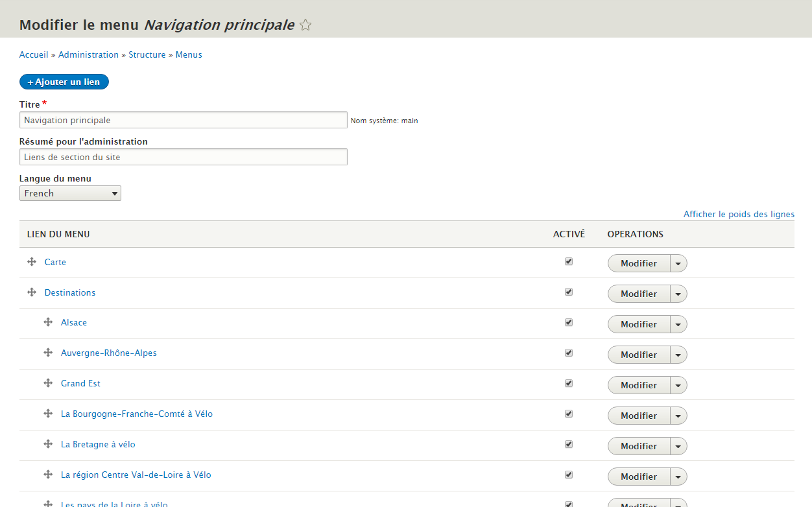Click Afficher le poids des lignes link
Screen dimensions: 812x507
pyautogui.click(x=739, y=215)
